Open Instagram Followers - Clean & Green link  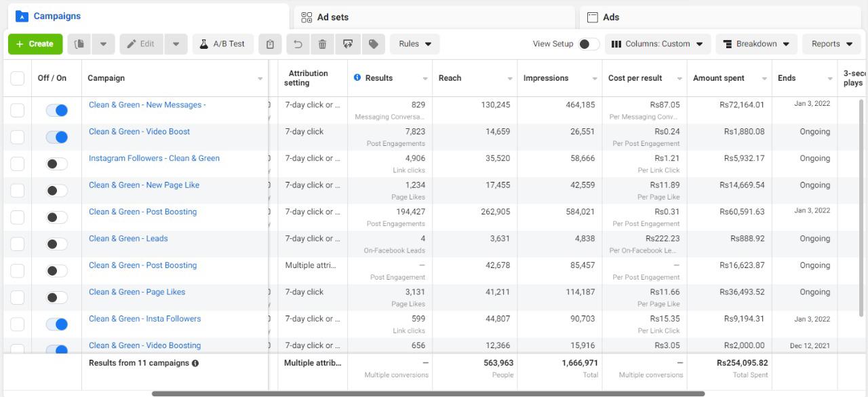(154, 158)
